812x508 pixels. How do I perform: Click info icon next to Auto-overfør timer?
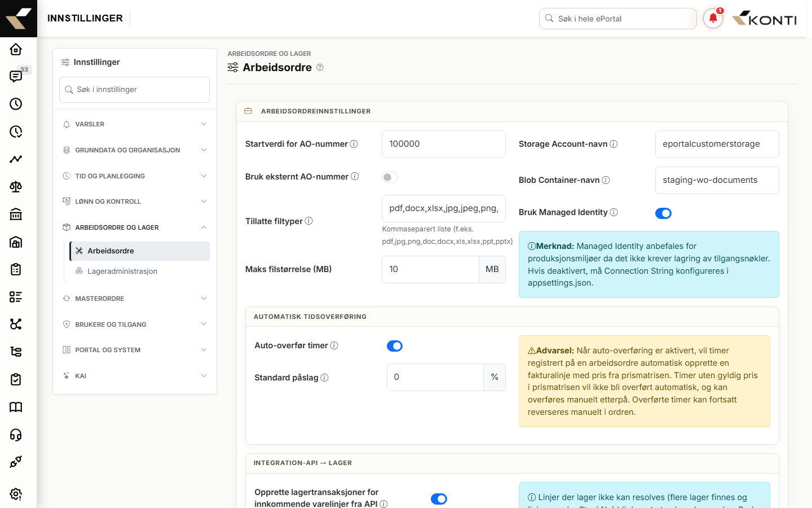point(334,345)
